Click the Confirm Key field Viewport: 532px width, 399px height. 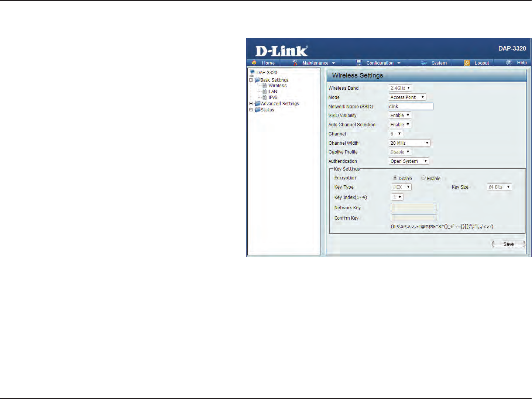(x=414, y=218)
